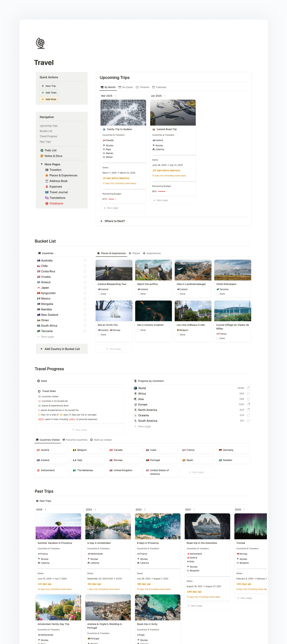
Task: Click the Travel Journal book icon
Action: 47,192
